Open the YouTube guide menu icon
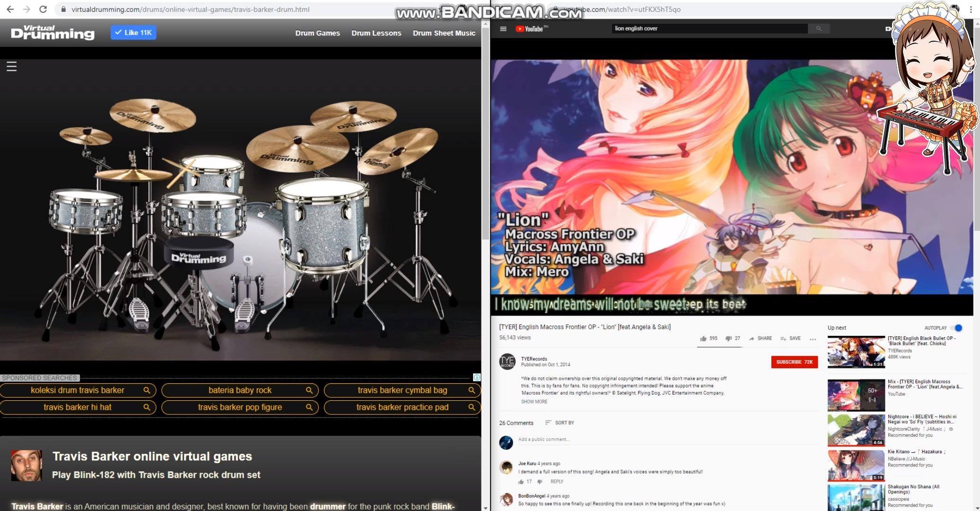Image resolution: width=980 pixels, height=511 pixels. pyautogui.click(x=503, y=29)
